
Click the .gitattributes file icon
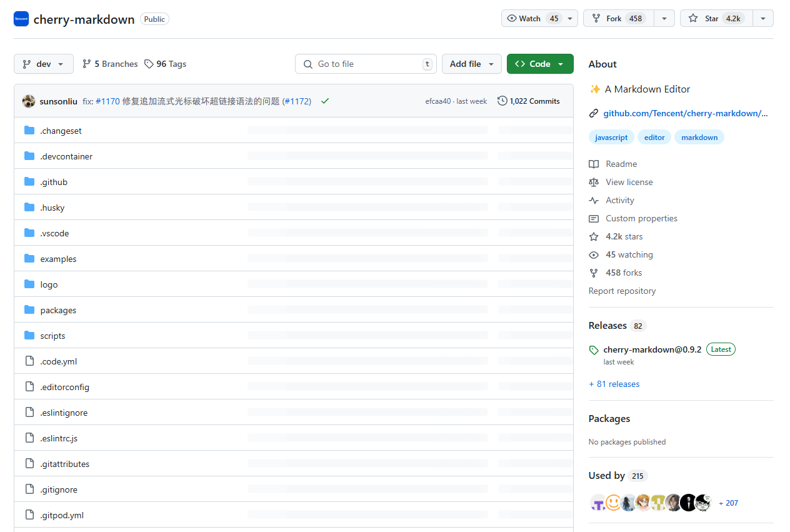click(29, 464)
